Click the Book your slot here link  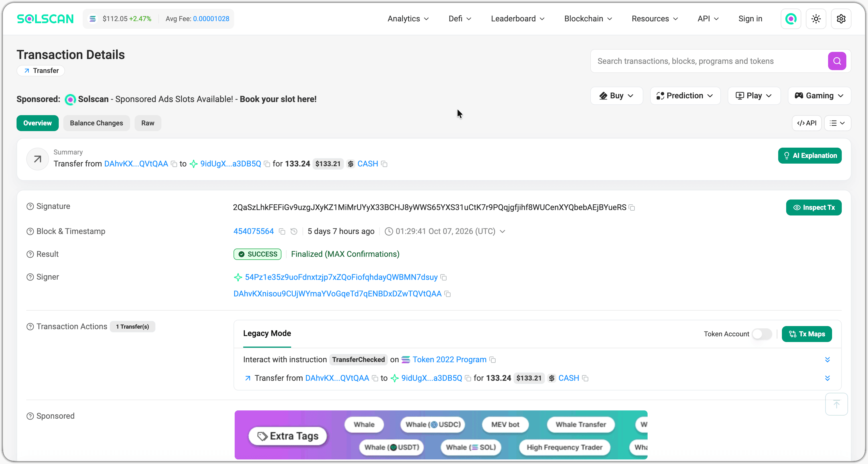pos(278,99)
